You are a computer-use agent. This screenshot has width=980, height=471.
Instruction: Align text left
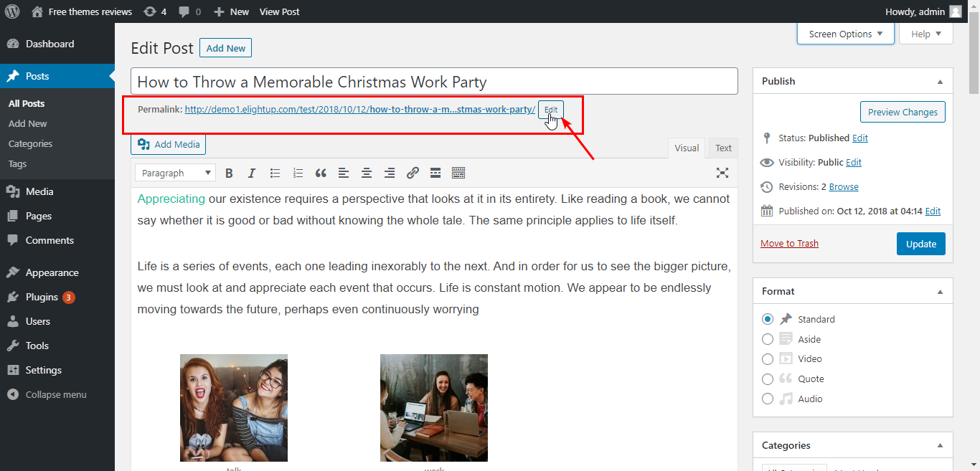pos(344,173)
